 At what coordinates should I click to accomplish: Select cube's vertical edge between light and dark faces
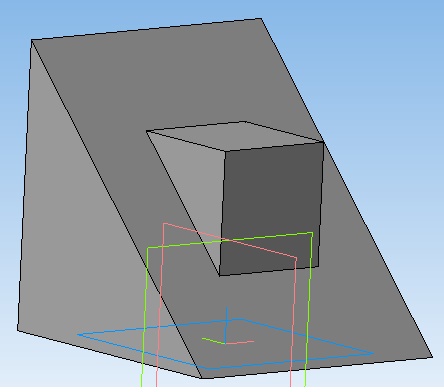[x=222, y=213]
